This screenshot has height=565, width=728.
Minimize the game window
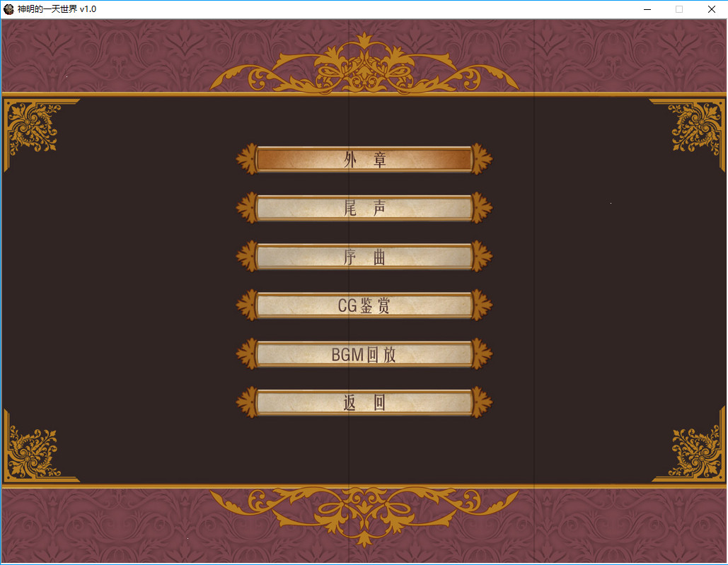pos(646,9)
